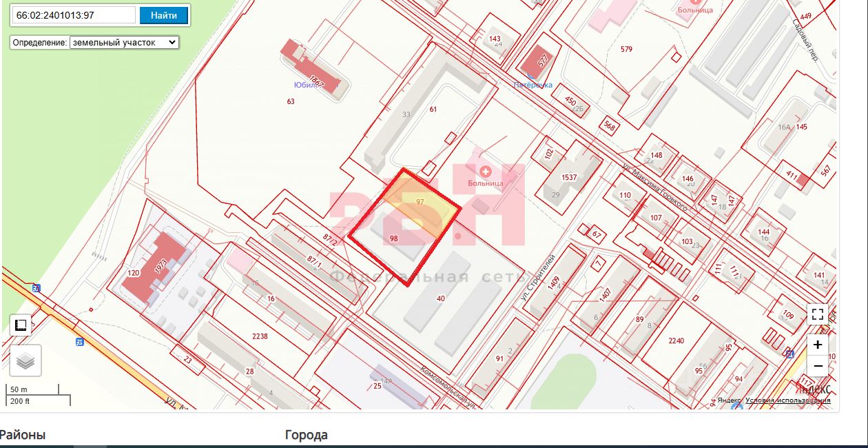
Task: Activate the ruler measurement tool
Action: [x=21, y=324]
